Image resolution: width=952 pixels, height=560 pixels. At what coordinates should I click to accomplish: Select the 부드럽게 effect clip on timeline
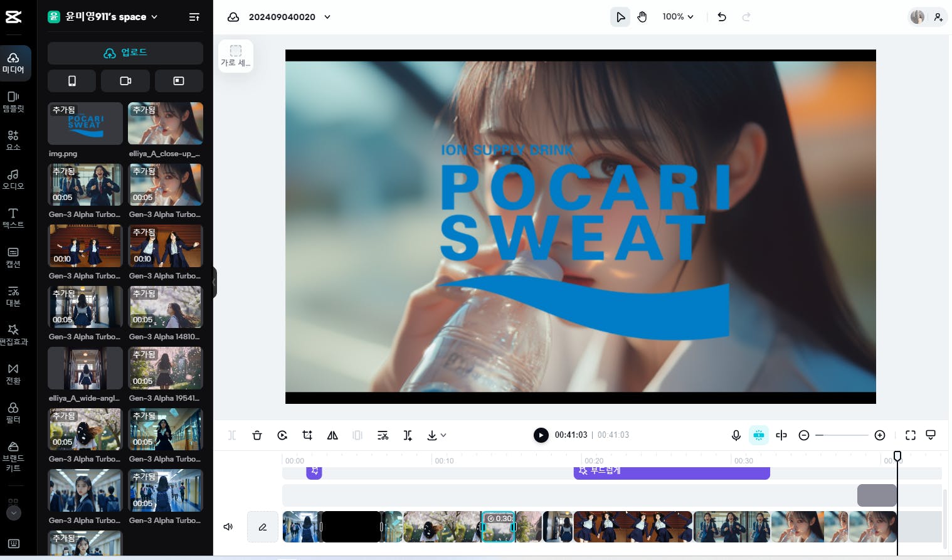click(672, 472)
